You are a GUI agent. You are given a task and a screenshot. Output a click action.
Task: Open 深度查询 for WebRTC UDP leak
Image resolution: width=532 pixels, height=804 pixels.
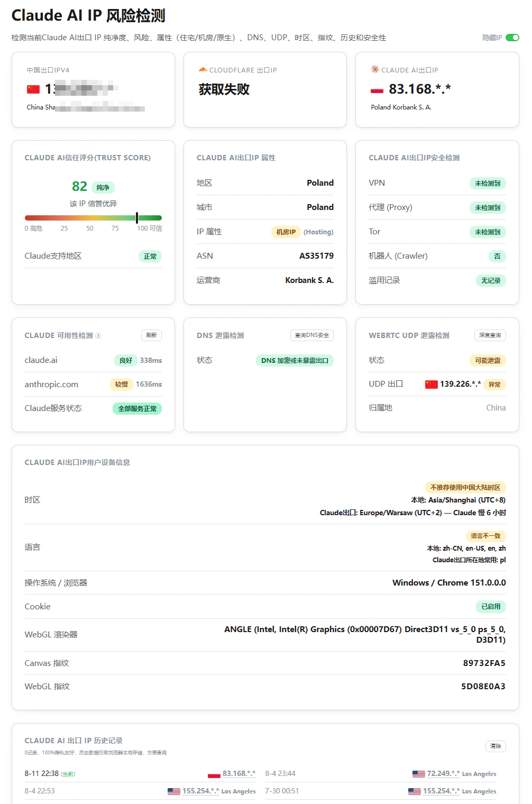pos(490,335)
